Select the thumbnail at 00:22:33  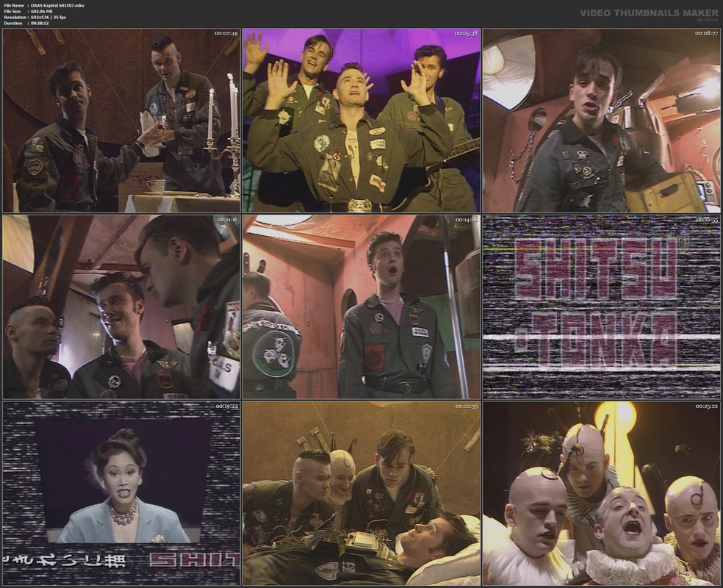[361, 493]
